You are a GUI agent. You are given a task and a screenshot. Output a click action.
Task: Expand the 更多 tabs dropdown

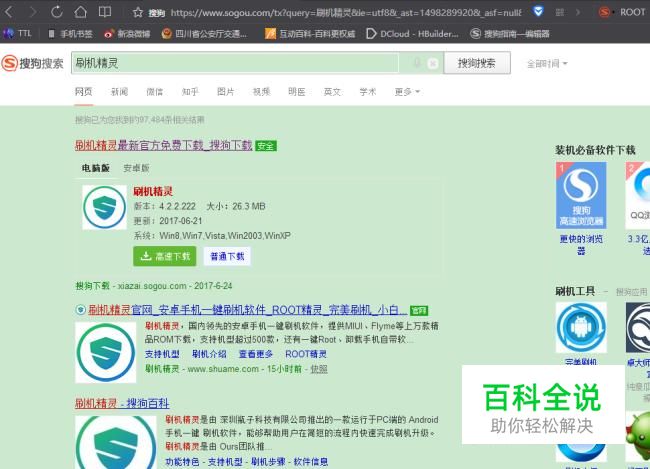(407, 92)
